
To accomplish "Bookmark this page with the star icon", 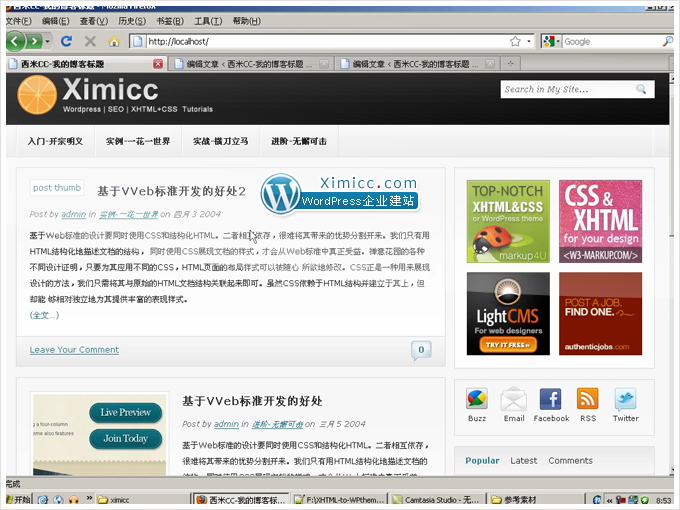I will [515, 42].
